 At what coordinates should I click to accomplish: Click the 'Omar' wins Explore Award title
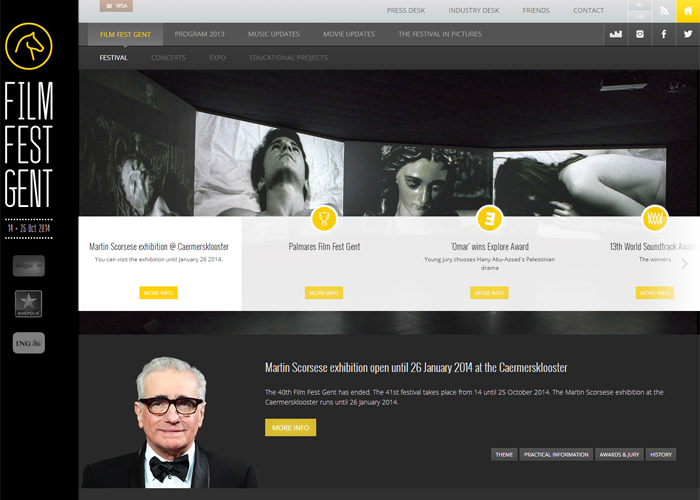coord(490,246)
